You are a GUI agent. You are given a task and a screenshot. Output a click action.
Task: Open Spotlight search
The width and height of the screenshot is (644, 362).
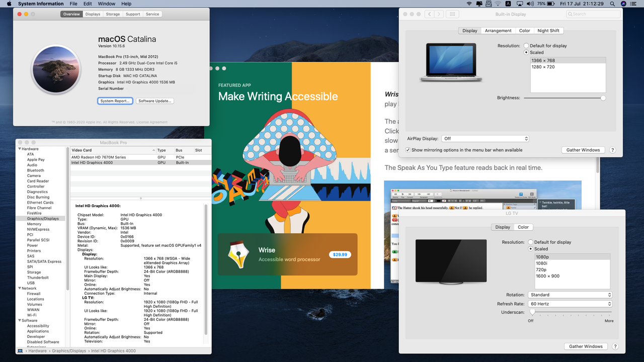(612, 4)
